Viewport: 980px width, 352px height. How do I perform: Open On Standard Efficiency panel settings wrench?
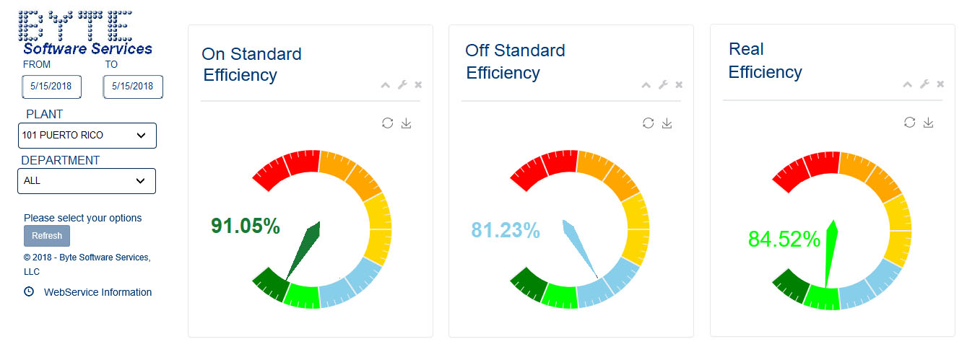click(x=402, y=85)
